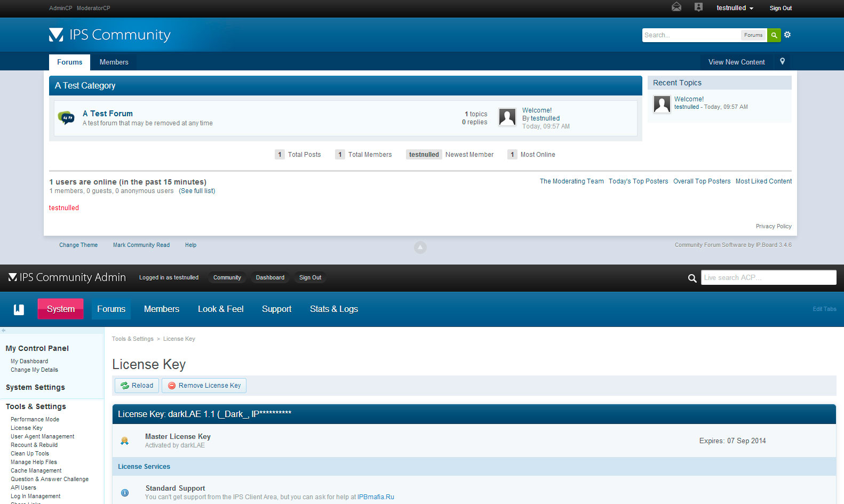Viewport: 844px width, 504px height.
Task: Open Welcome! under Recent Topics
Action: [x=689, y=99]
